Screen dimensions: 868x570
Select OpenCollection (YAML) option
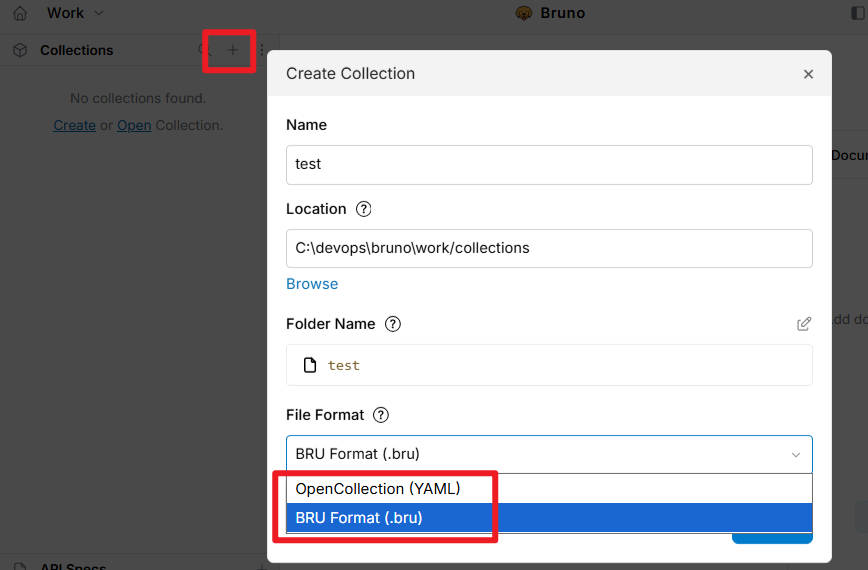pos(549,489)
